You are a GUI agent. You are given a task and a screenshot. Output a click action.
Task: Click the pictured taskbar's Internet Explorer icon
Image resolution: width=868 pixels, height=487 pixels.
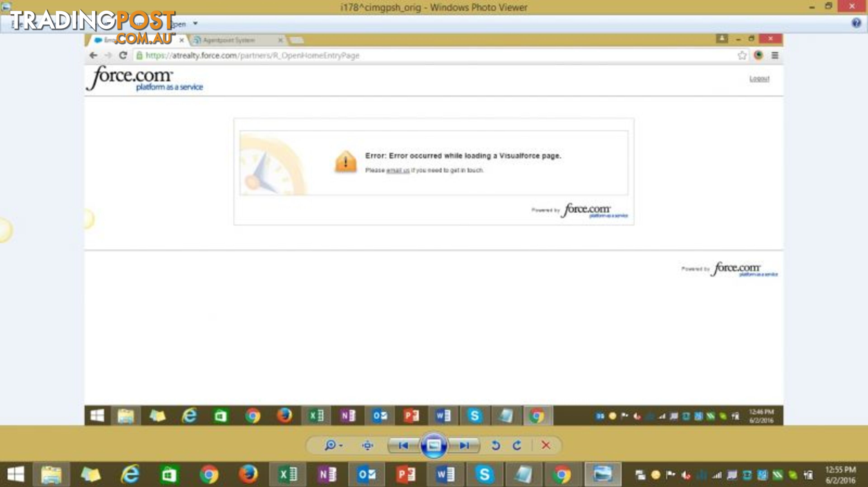[x=189, y=416]
